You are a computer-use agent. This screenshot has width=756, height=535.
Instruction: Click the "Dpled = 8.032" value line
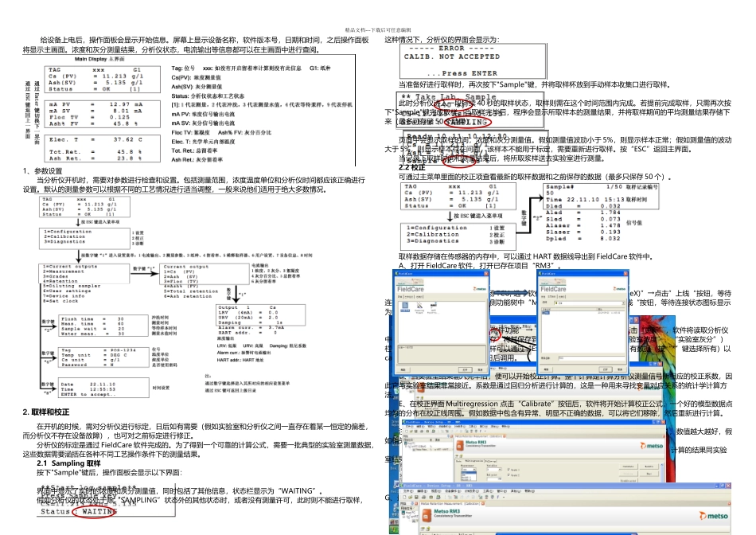click(583, 238)
